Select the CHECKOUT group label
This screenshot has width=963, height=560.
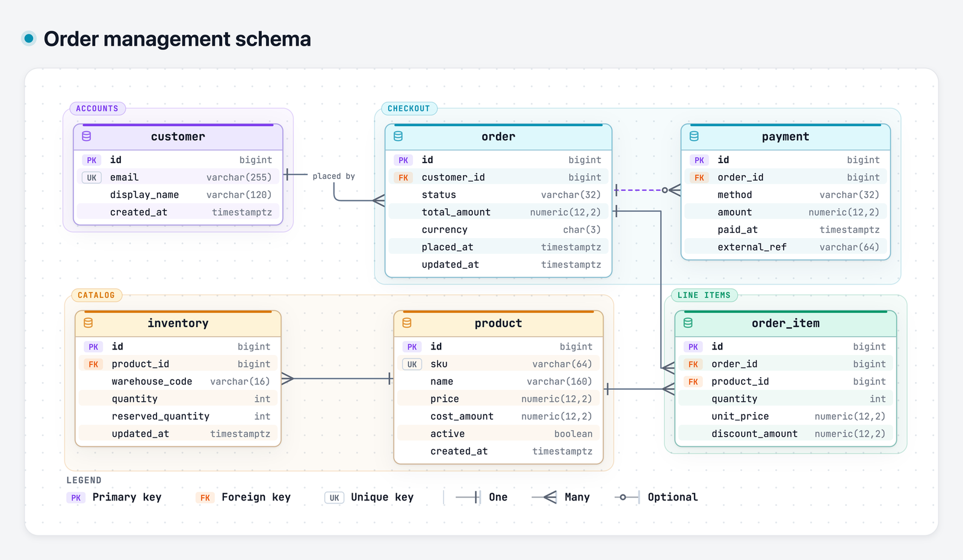pos(409,109)
